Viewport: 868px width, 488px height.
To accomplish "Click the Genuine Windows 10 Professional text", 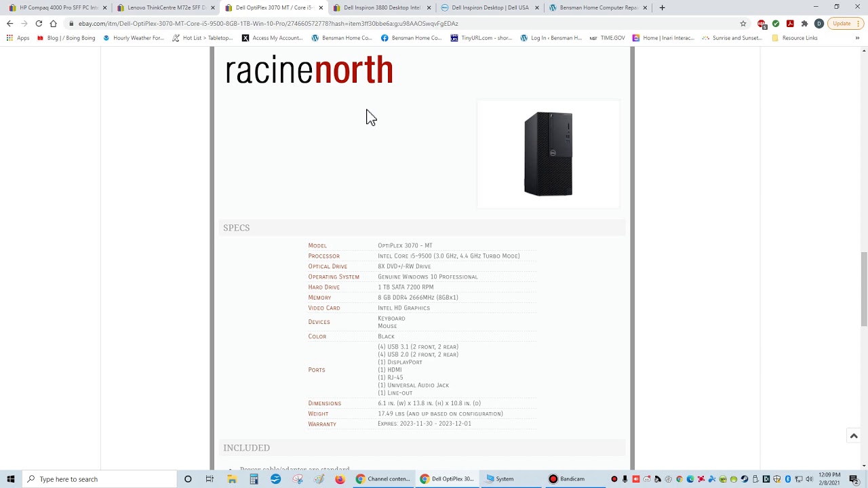I will 428,277.
